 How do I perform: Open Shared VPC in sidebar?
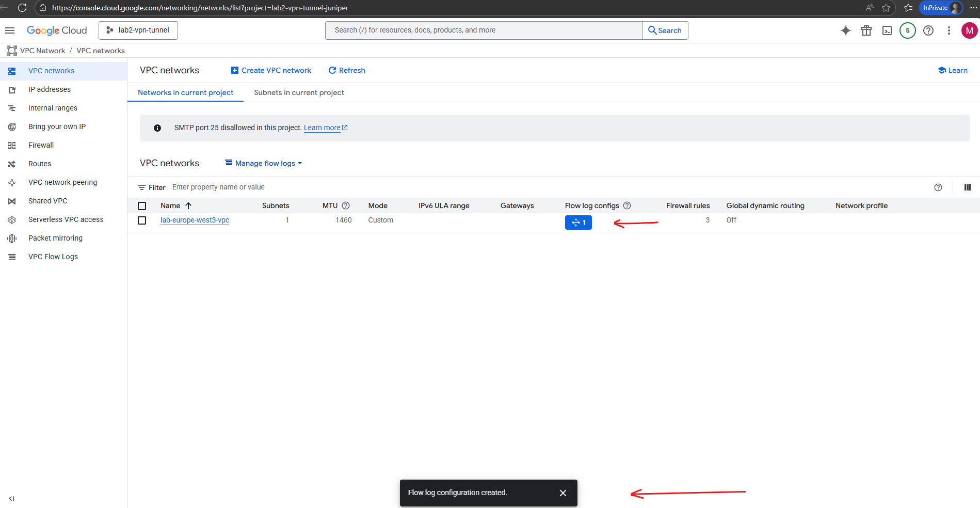pyautogui.click(x=47, y=201)
